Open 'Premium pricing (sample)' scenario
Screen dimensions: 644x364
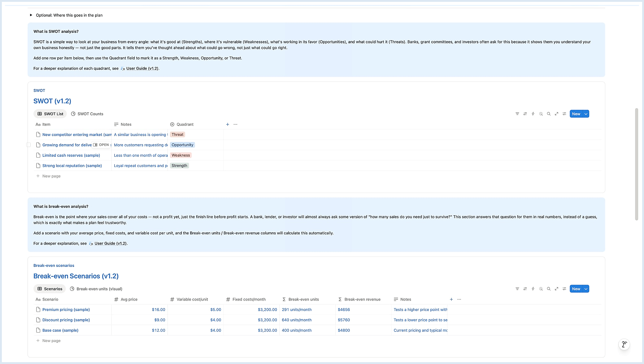66,310
